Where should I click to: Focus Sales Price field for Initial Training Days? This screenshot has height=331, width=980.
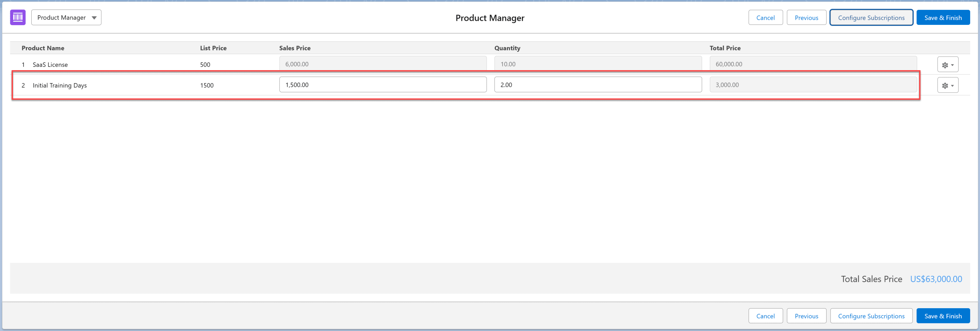382,84
